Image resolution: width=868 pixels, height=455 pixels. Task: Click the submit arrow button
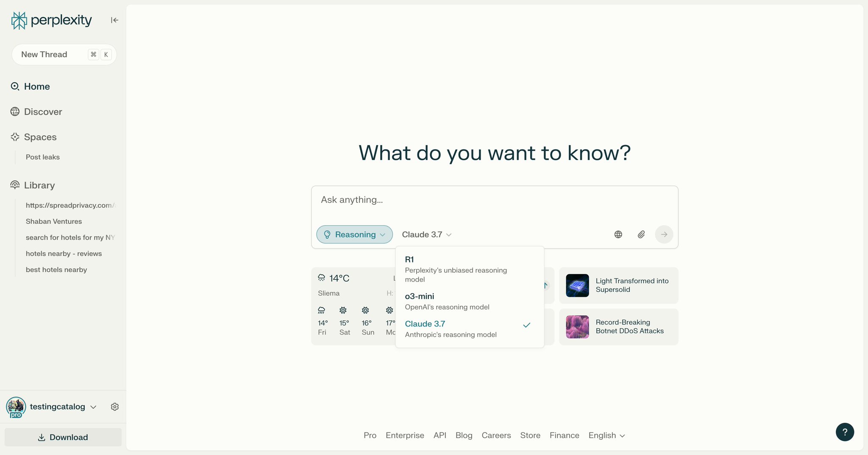tap(664, 234)
